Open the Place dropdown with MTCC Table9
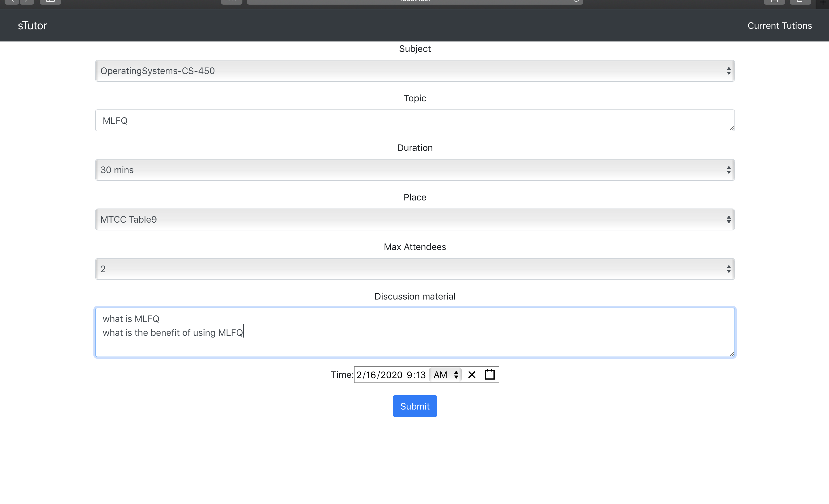This screenshot has width=829, height=504. (x=414, y=219)
